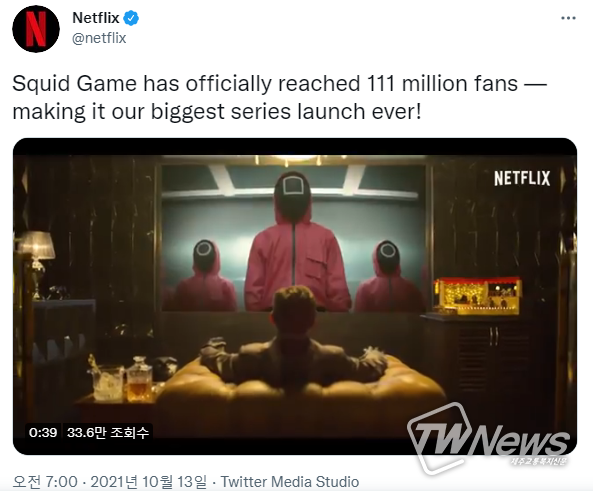Screen dimensions: 593x491
Task: Click the TW News watermark logo
Action: coord(488,439)
